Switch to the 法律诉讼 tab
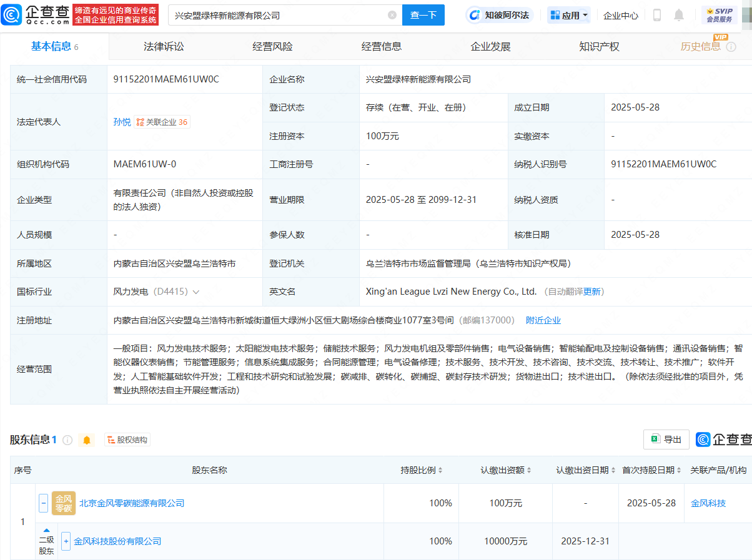Viewport: 752px width, 560px height. coord(164,46)
